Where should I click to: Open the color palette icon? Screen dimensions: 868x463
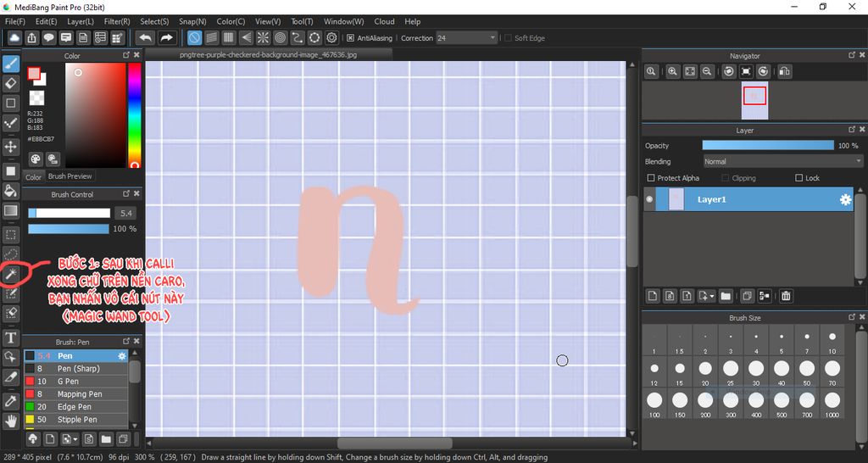pos(36,159)
